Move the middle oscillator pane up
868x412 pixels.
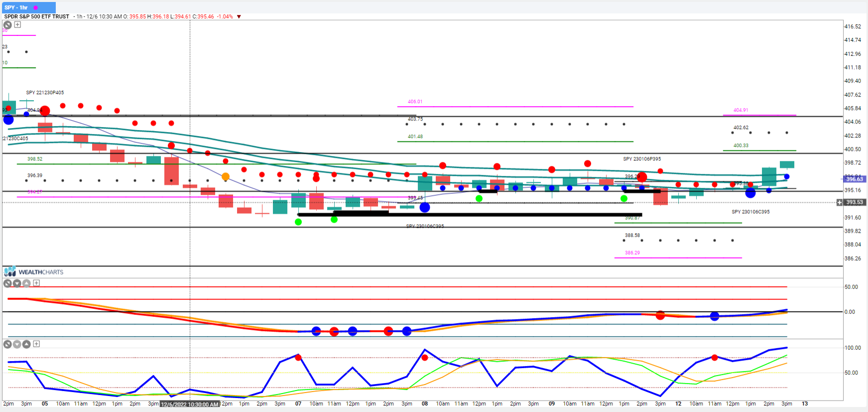coord(26,283)
